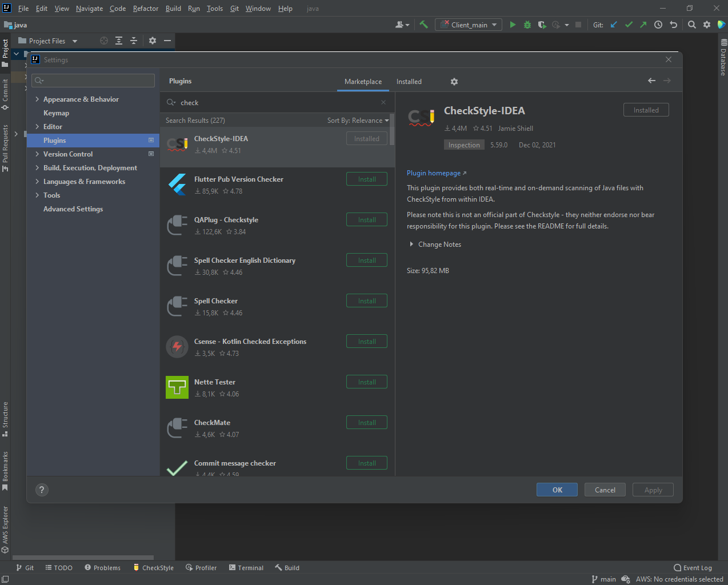728x585 pixels.
Task: Open AWS Explorer tool window
Action: point(5,530)
